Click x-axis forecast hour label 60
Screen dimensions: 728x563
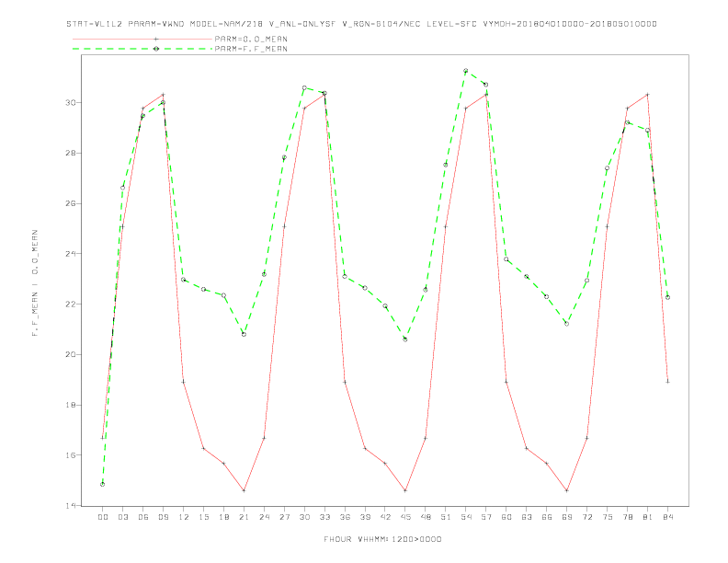coord(506,517)
